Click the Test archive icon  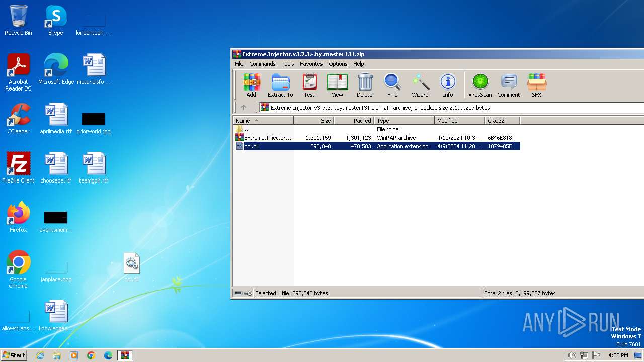[309, 85]
